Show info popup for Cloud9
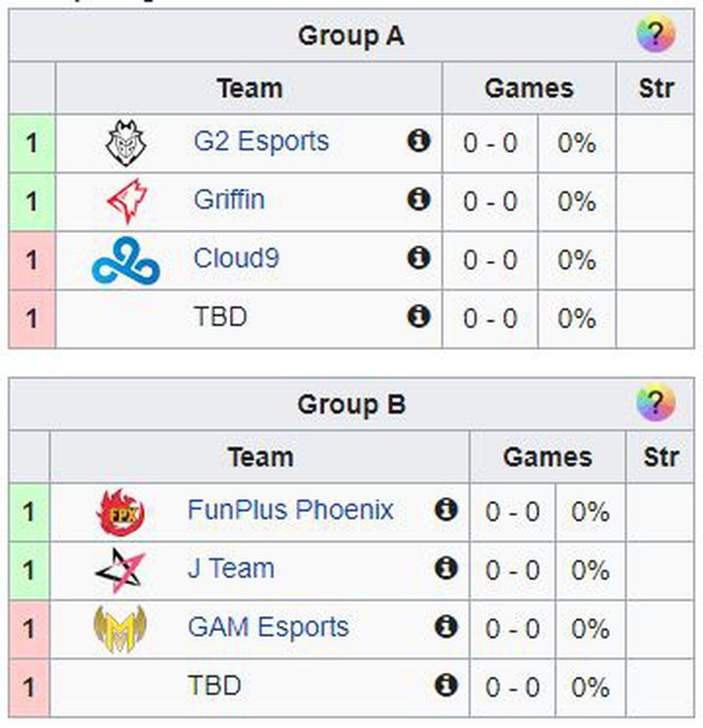Image resolution: width=703 pixels, height=728 pixels. point(419,258)
